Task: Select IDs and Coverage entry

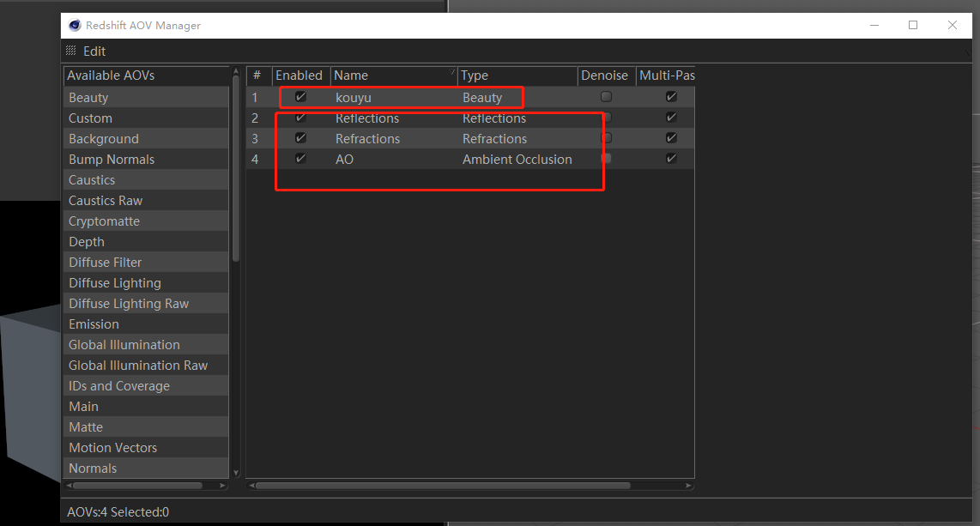Action: click(x=146, y=386)
